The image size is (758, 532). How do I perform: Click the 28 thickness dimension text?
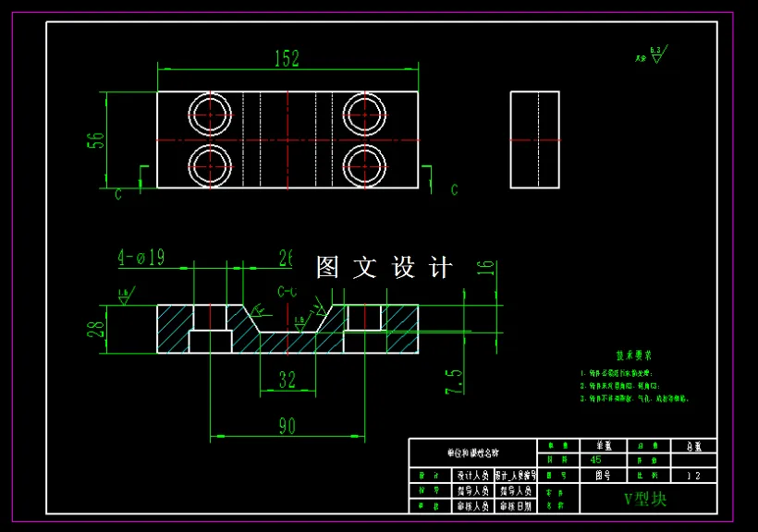coord(96,329)
